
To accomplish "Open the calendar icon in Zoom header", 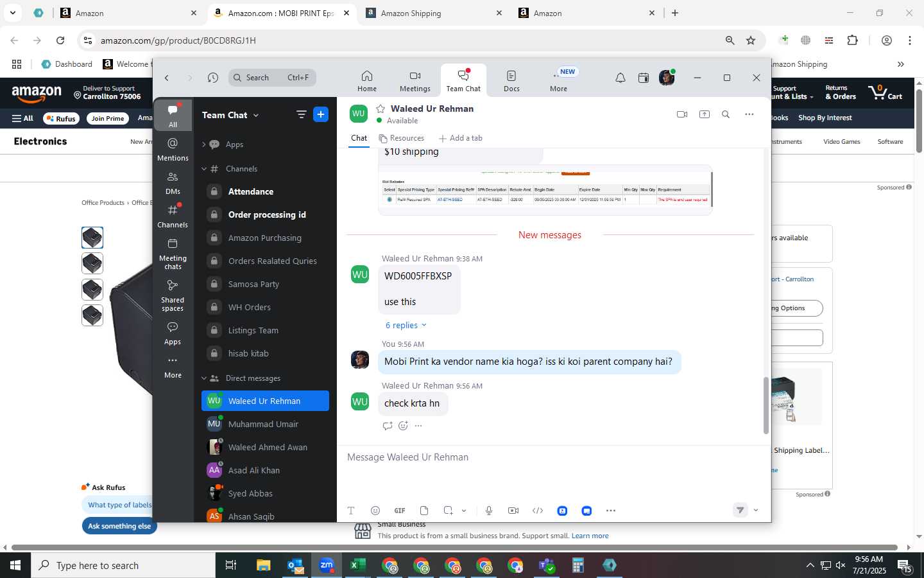I will click(644, 78).
